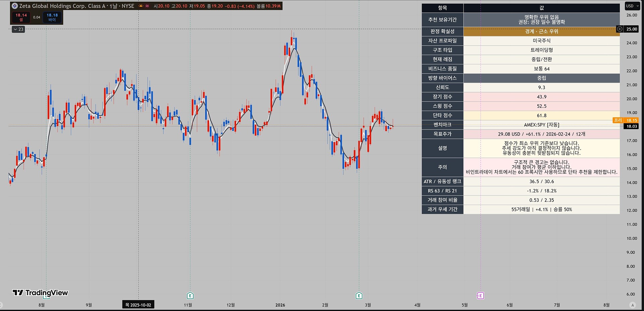
Task: Click the '장기 점수' row label
Action: pyautogui.click(x=442, y=97)
